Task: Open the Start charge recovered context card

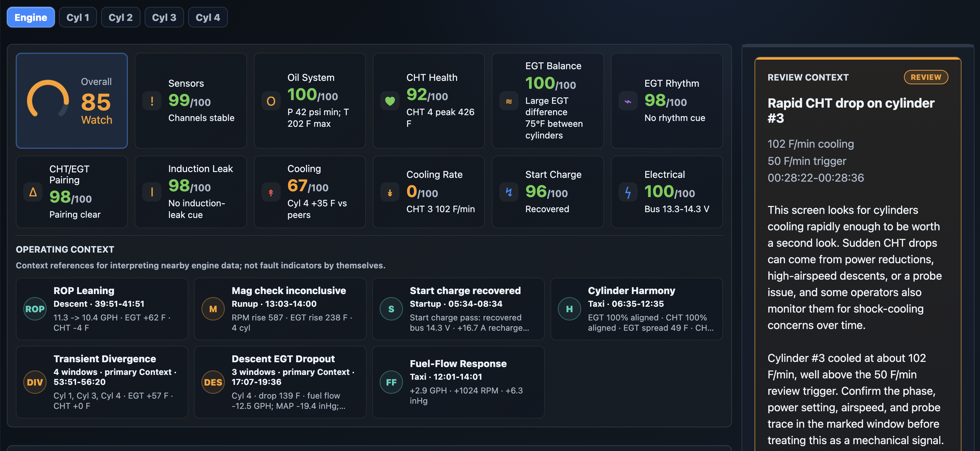Action: pyautogui.click(x=458, y=309)
